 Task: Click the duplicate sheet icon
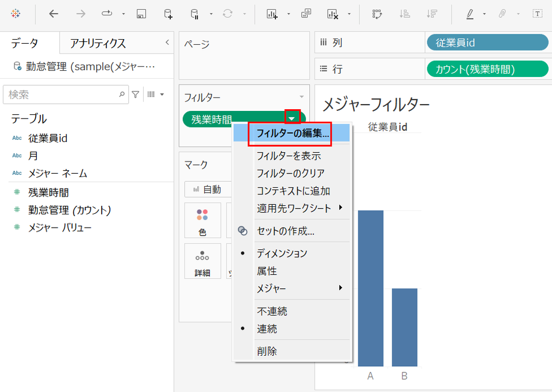pos(306,14)
